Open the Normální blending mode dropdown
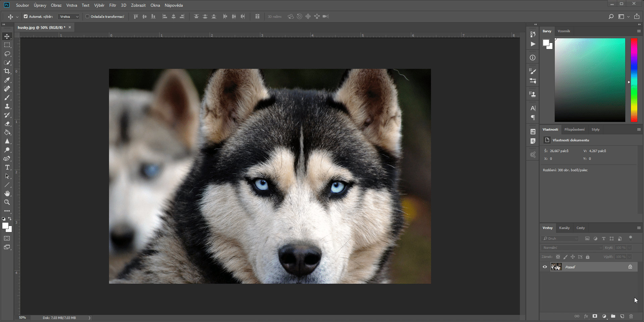Screen dimensions: 644x322 click(571, 247)
